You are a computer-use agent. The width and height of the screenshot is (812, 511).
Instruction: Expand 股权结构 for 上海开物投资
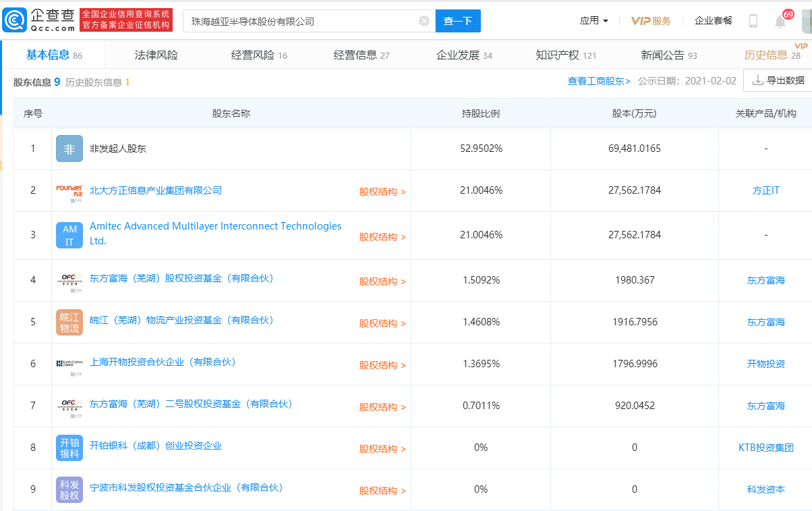tap(382, 365)
